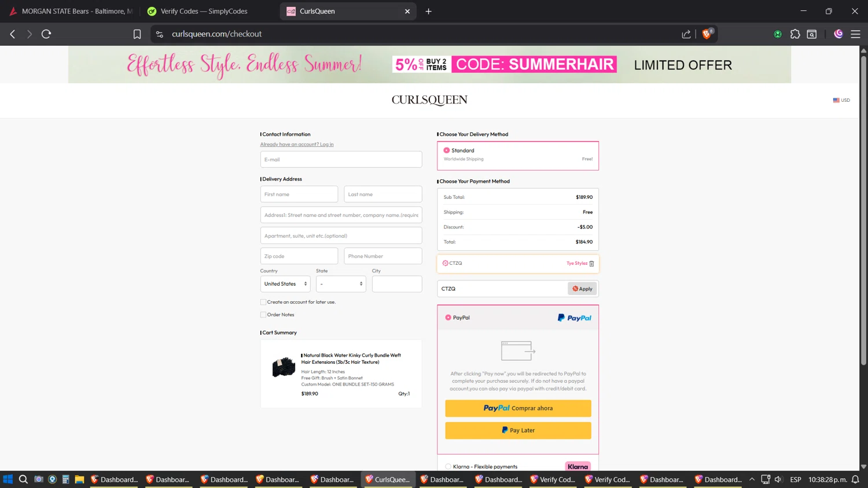Click the PayPal logo in payment header
Image resolution: width=868 pixels, height=488 pixels.
[x=575, y=317]
